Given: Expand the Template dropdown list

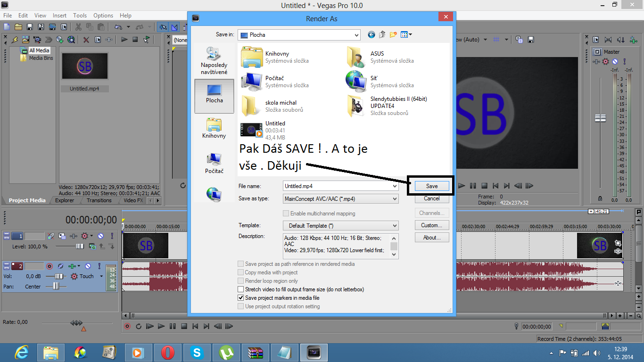Looking at the screenshot, I should tap(395, 226).
